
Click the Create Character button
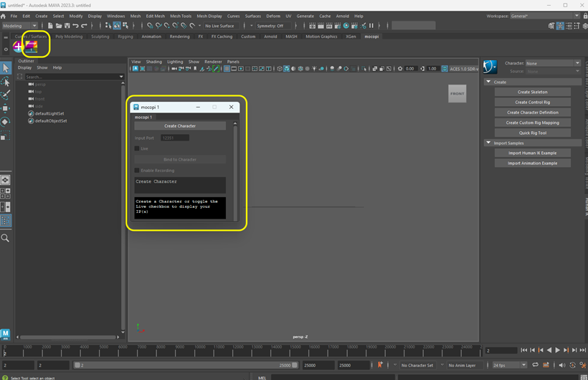click(180, 126)
